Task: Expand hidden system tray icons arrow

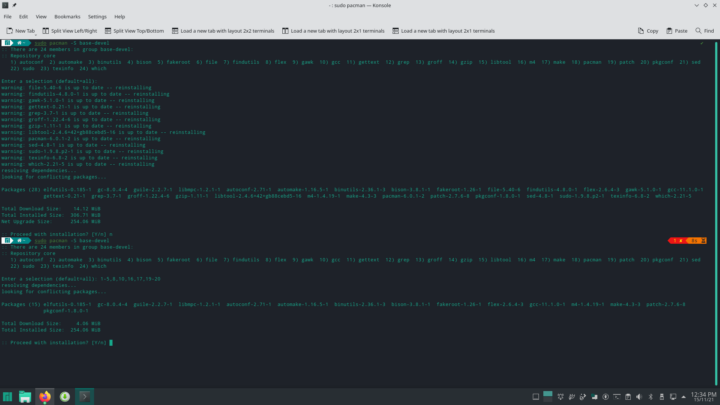Action: click(684, 397)
